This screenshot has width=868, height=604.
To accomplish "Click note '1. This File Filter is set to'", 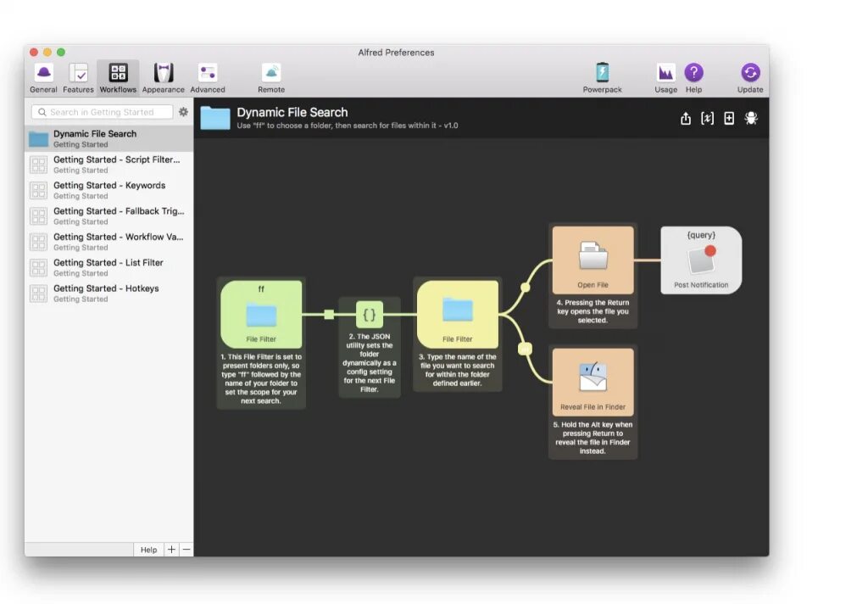I will coord(261,379).
